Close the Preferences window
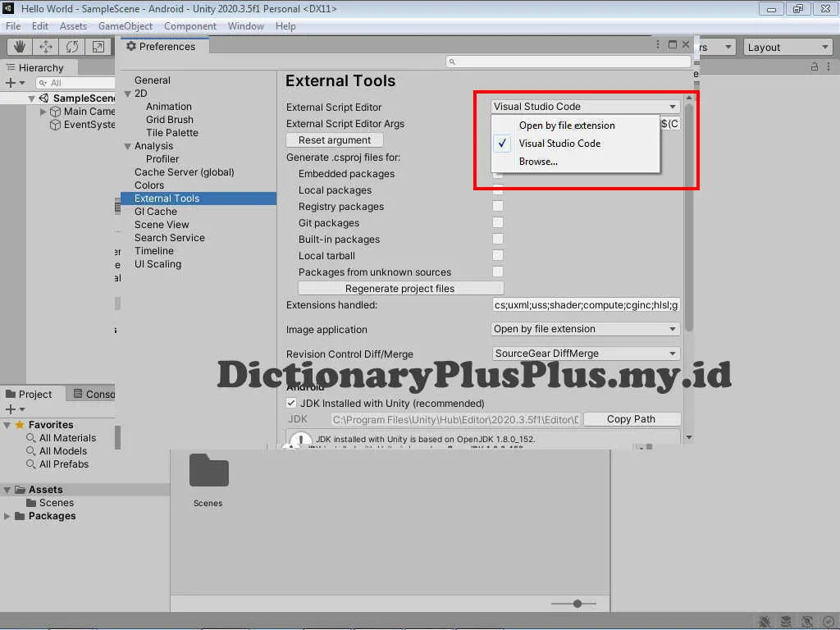The image size is (840, 630). click(x=685, y=44)
